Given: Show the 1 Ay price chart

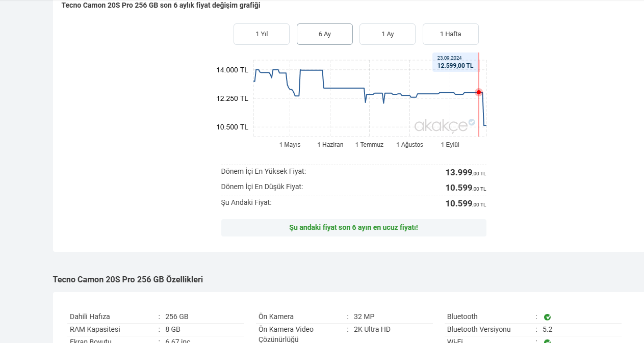Looking at the screenshot, I should pos(388,34).
